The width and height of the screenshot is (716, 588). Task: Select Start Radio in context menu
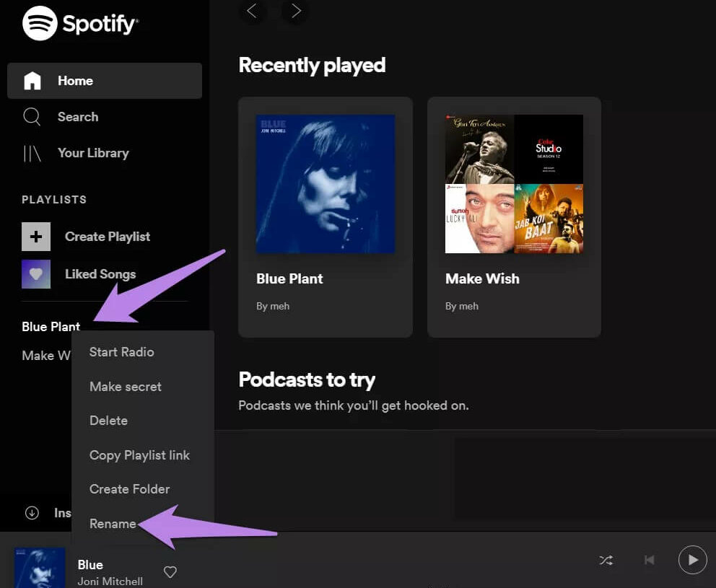121,352
